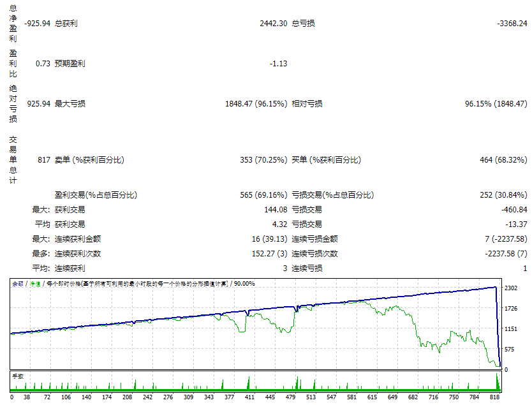The height and width of the screenshot is (405, 532).
Task: Click the 411 tick on horizontal axis
Action: pos(249,397)
